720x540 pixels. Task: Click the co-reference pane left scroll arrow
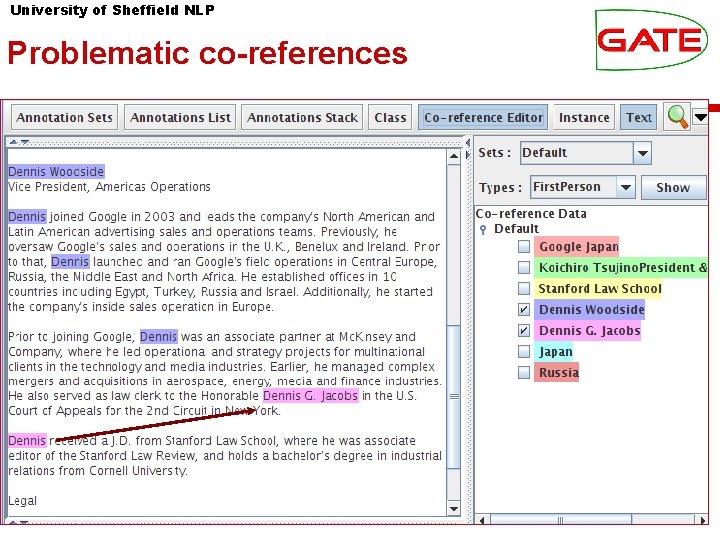481,520
